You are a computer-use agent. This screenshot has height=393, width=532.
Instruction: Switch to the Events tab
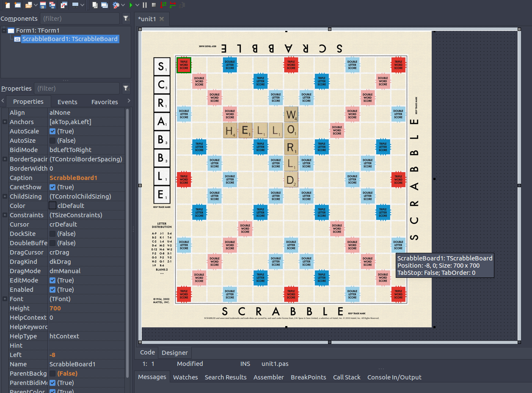(x=67, y=102)
